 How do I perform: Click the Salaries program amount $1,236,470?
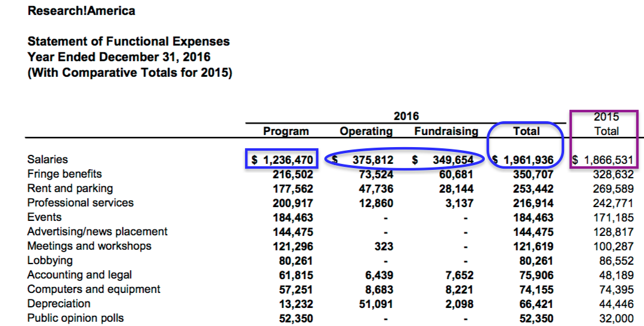click(282, 160)
